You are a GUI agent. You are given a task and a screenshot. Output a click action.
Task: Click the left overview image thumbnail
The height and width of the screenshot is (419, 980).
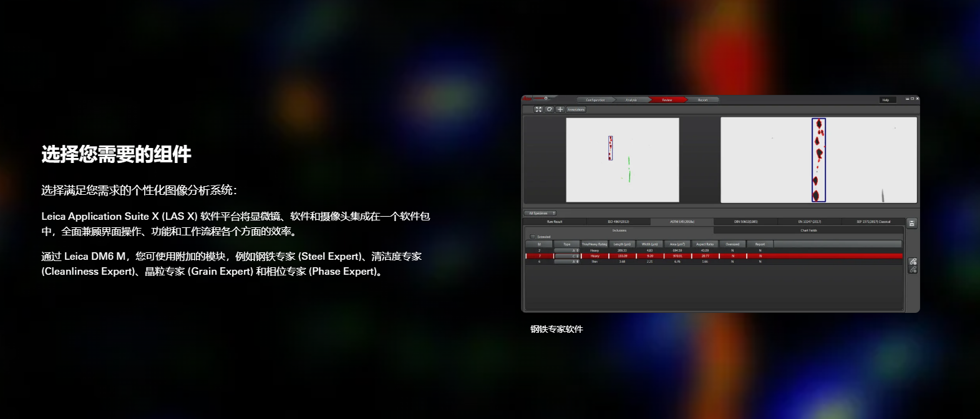point(623,160)
